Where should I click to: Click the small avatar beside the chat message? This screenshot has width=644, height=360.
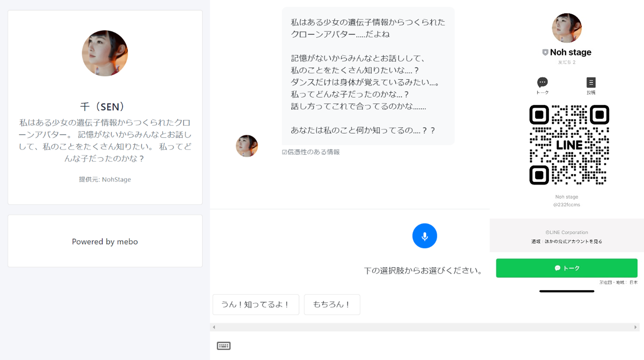pos(247,146)
